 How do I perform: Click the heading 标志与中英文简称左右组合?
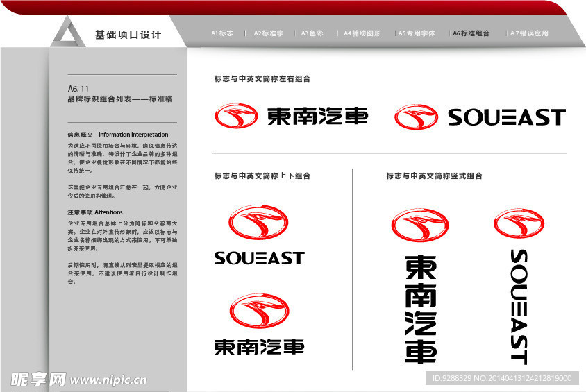(262, 79)
